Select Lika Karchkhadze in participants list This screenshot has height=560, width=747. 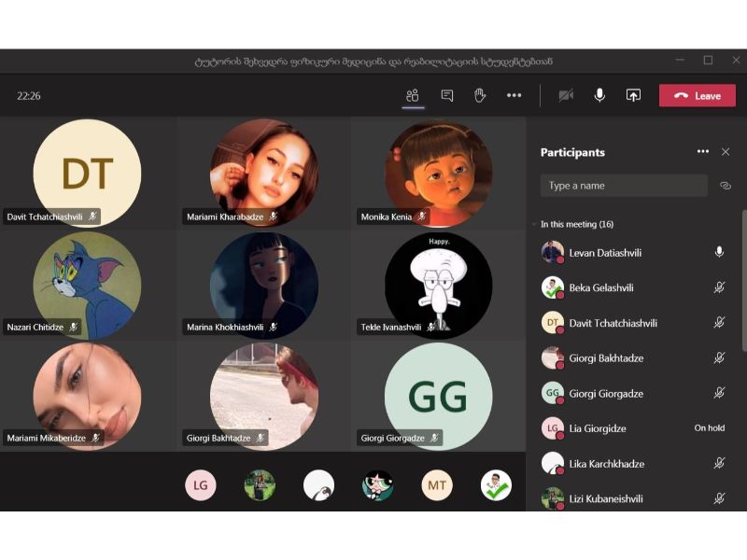pyautogui.click(x=634, y=464)
